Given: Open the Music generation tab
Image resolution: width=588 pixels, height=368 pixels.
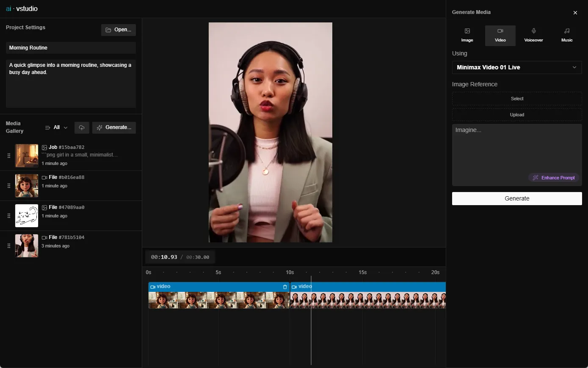Looking at the screenshot, I should [567, 35].
